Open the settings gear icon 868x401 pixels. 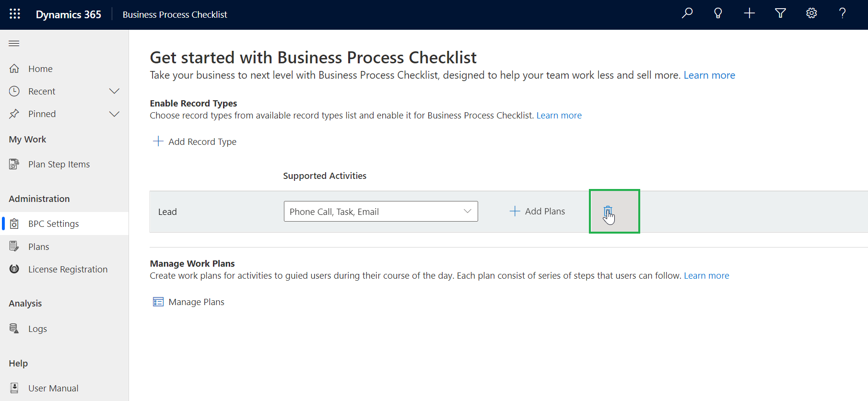811,13
